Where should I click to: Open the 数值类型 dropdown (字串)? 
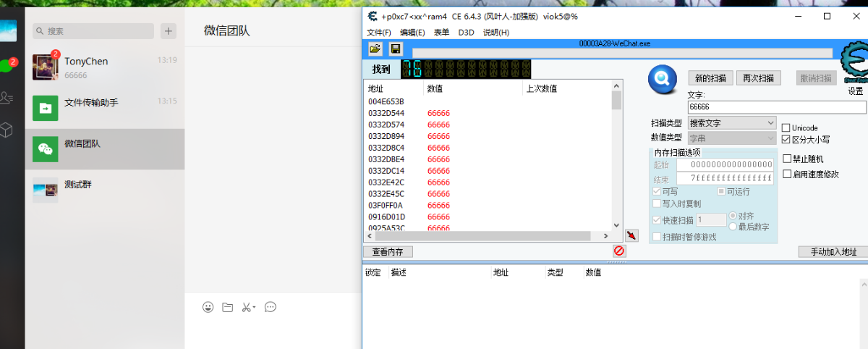[732, 138]
